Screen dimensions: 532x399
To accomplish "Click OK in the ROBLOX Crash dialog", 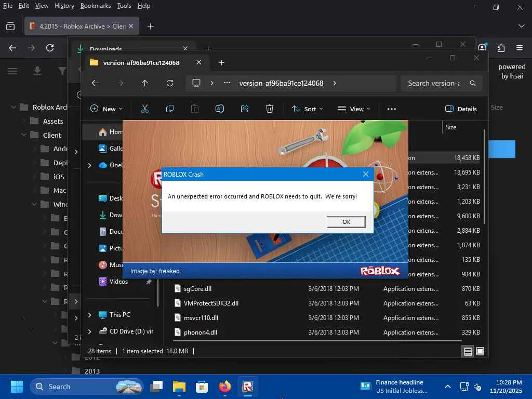I will 346,222.
